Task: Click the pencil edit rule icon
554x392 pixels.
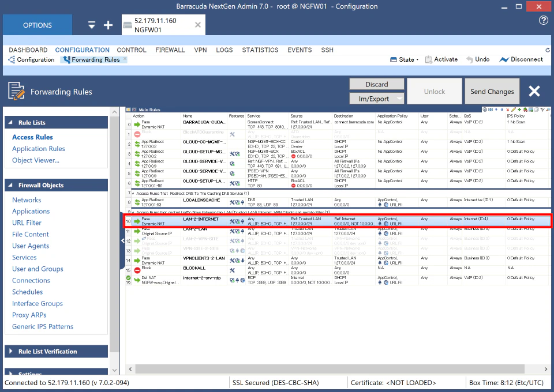Action: 514,110
